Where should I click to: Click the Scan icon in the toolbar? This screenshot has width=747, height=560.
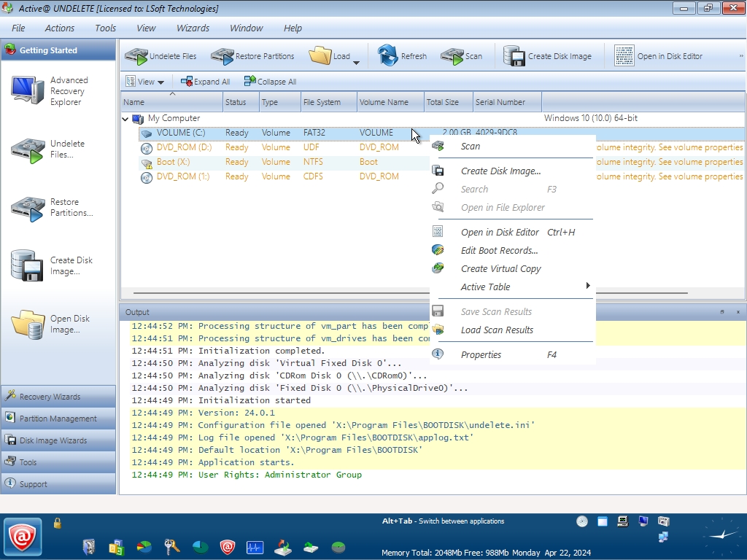[x=462, y=56]
